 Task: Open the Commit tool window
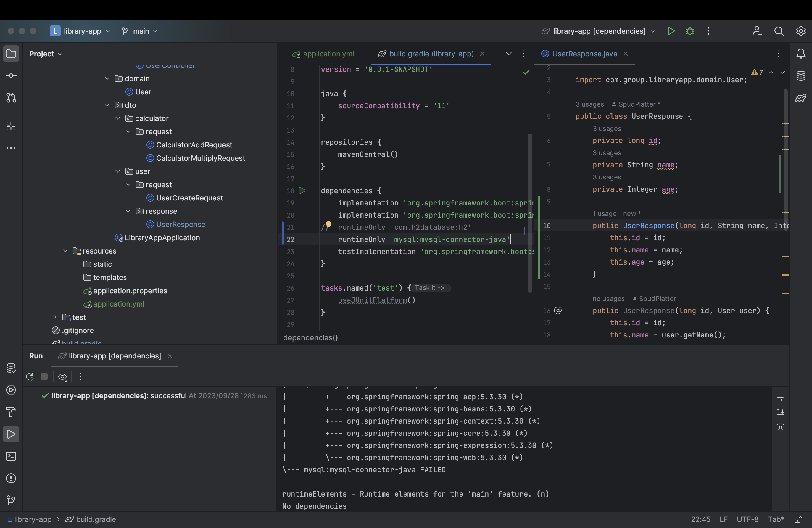coord(11,76)
